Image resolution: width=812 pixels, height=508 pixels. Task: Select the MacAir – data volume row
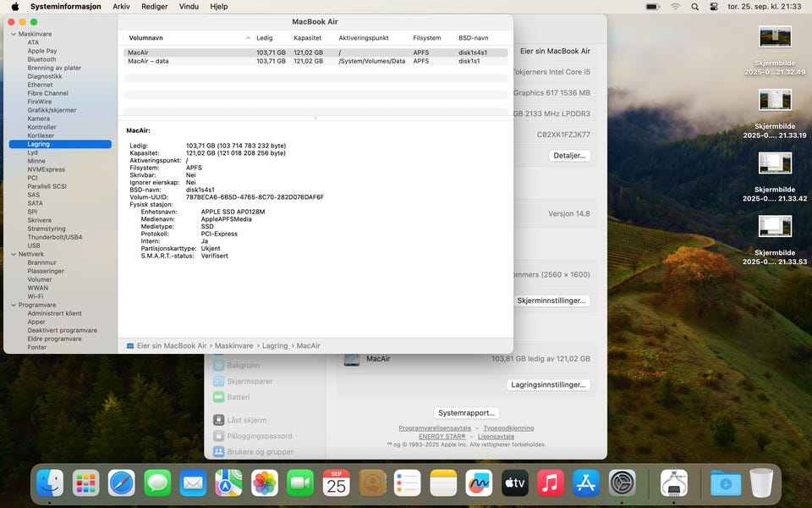point(148,61)
